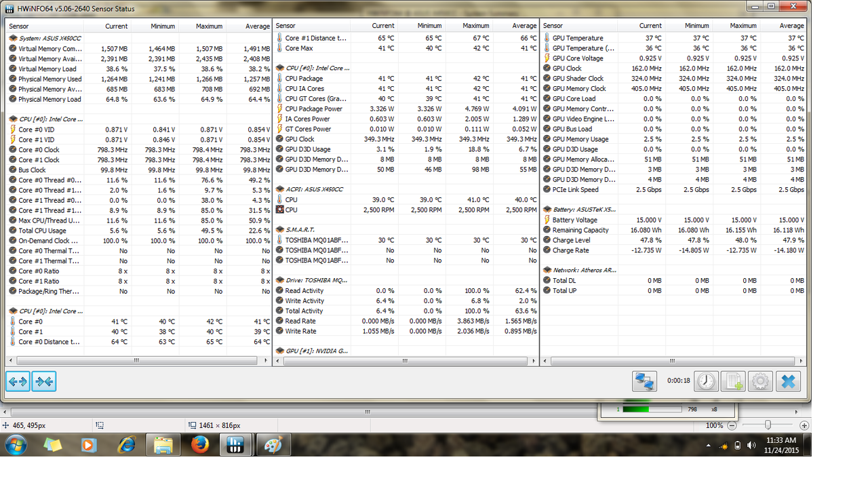The height and width of the screenshot is (485, 868).
Task: Select the 'Core #0 VID' row
Action: click(x=138, y=130)
